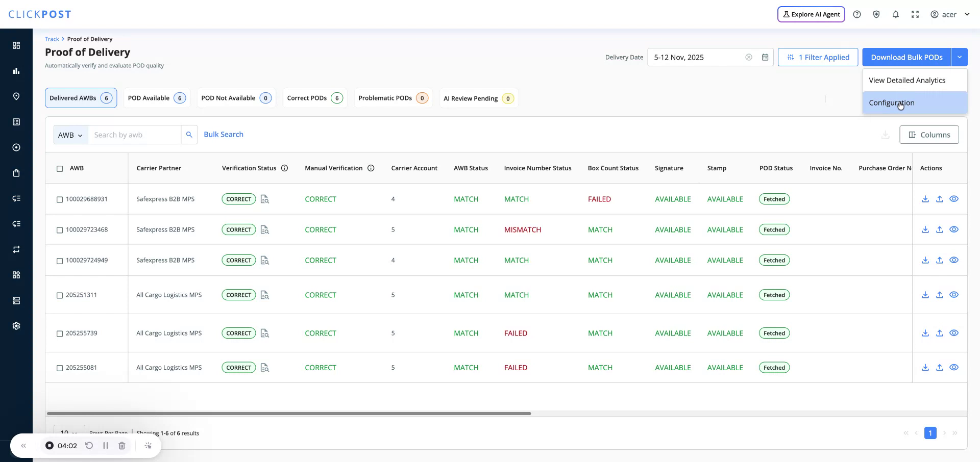View POD with eye icon for AWB 205255081
980x462 pixels.
coord(953,368)
